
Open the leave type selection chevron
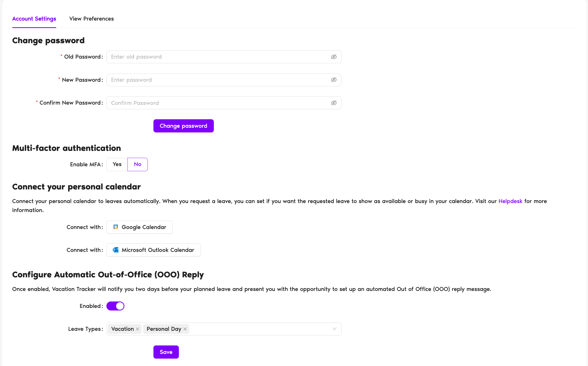click(334, 329)
